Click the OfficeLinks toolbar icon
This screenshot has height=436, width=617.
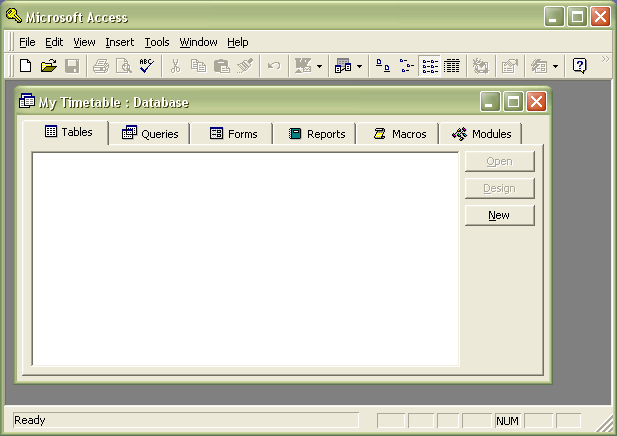pyautogui.click(x=303, y=66)
